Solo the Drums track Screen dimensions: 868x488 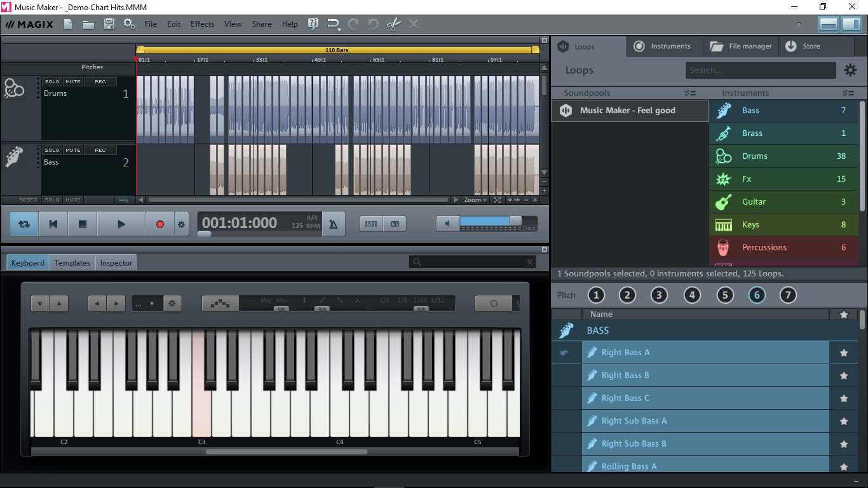[x=52, y=81]
